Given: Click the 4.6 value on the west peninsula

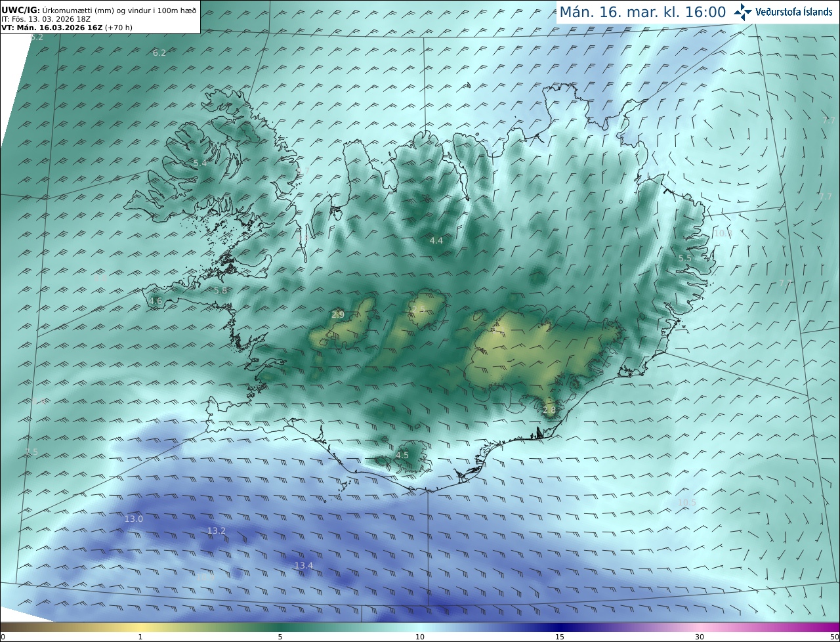Looking at the screenshot, I should 156,301.
